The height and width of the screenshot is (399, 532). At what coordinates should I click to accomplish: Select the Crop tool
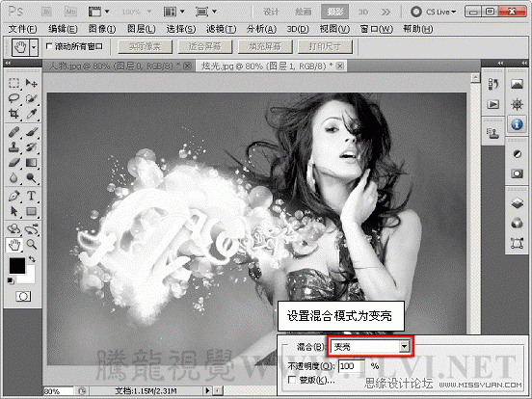(x=13, y=114)
